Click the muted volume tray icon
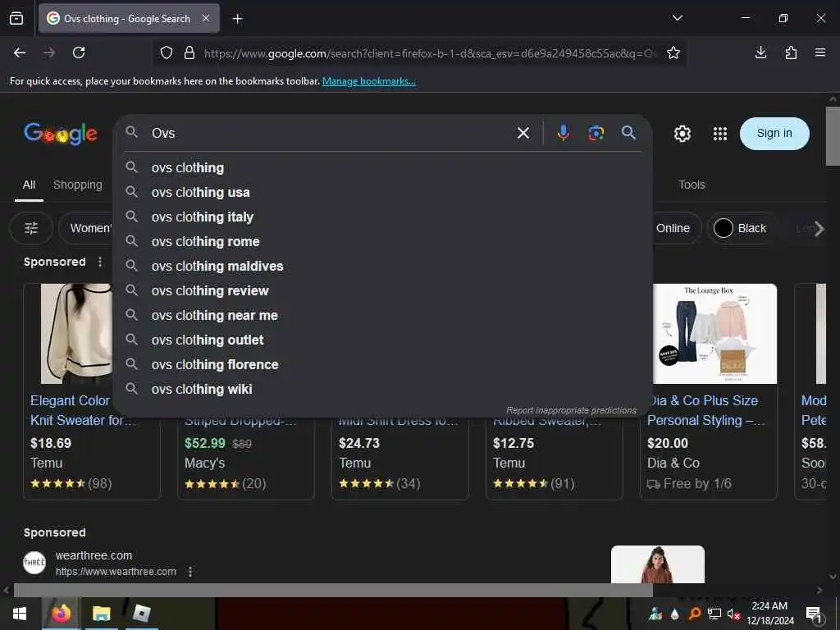840x630 pixels. point(734,614)
